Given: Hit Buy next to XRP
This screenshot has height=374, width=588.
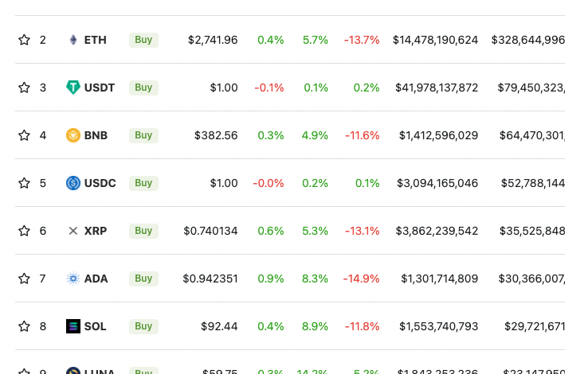Looking at the screenshot, I should coord(143,231).
